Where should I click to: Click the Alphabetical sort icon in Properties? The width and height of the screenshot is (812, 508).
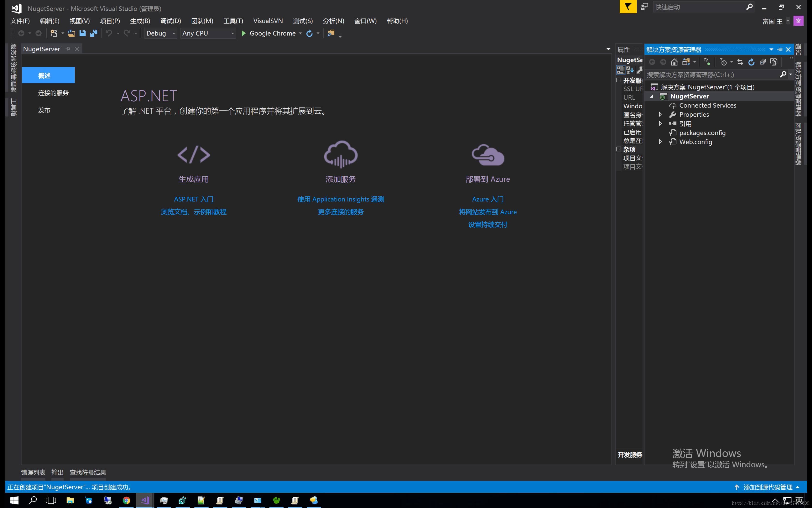pyautogui.click(x=630, y=70)
